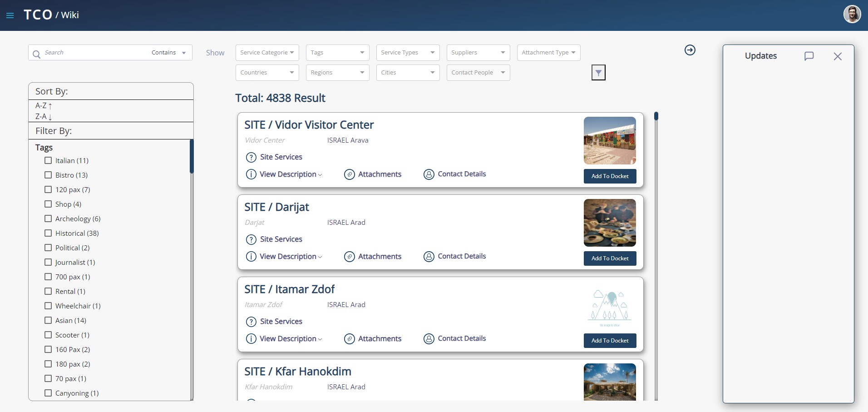Image resolution: width=868 pixels, height=412 pixels.
Task: Open the hamburger navigation menu
Action: 10,15
